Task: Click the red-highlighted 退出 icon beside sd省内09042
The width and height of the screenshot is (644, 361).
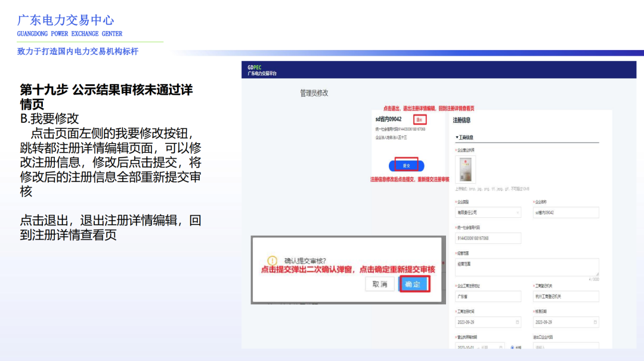Action: pyautogui.click(x=420, y=119)
